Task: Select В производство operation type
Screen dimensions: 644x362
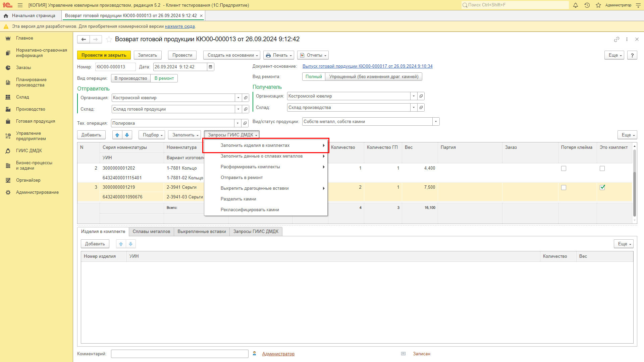Action: pyautogui.click(x=131, y=78)
